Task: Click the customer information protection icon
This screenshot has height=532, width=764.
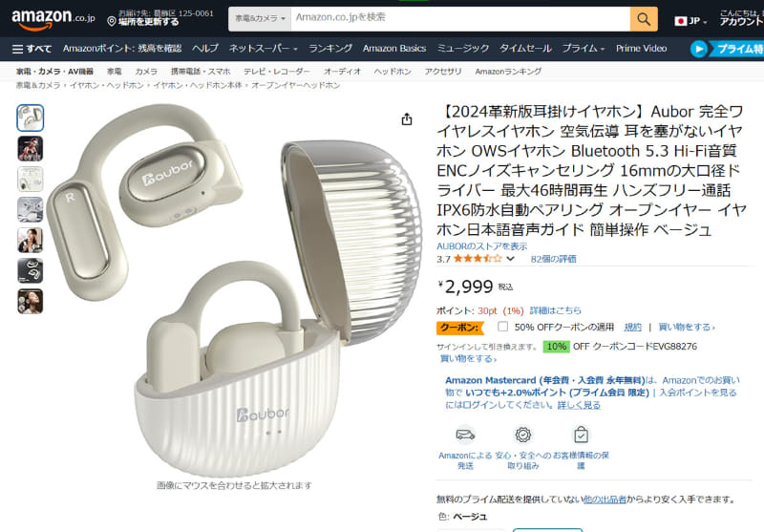Action: 581,434
